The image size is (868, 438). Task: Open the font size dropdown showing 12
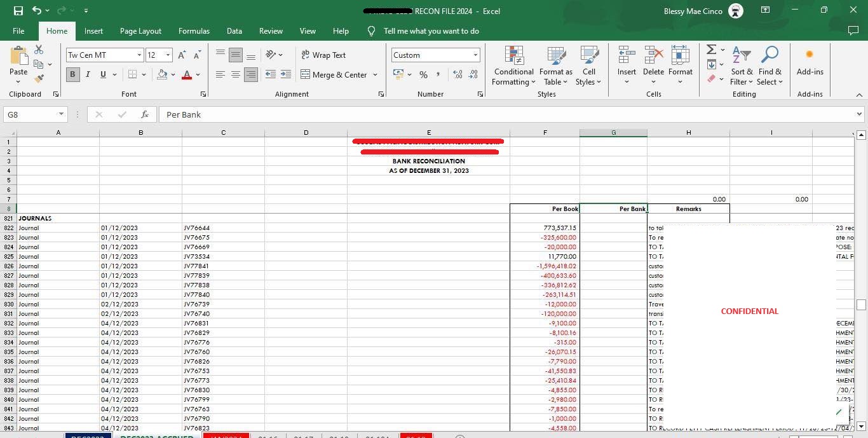[x=168, y=55]
